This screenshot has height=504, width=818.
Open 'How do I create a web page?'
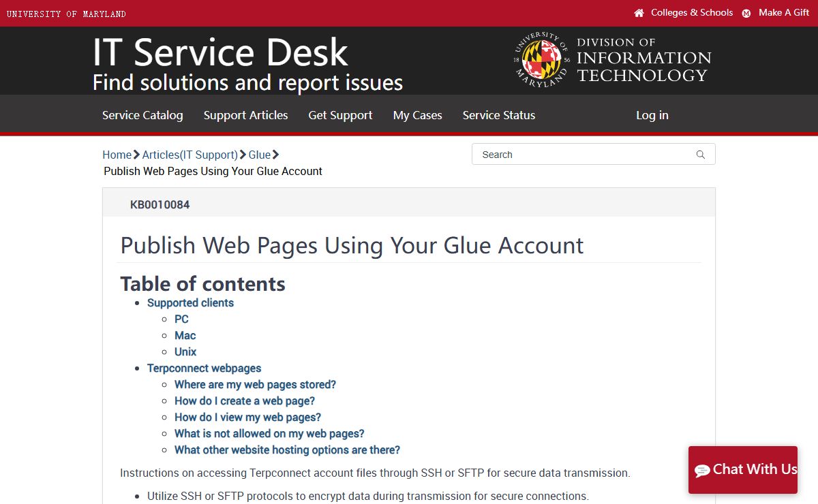click(245, 400)
